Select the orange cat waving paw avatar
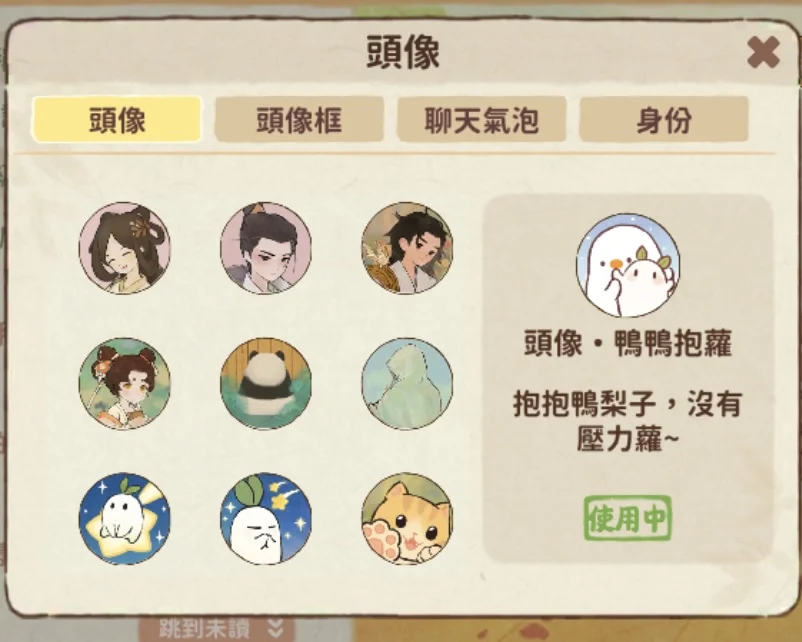 pyautogui.click(x=407, y=518)
